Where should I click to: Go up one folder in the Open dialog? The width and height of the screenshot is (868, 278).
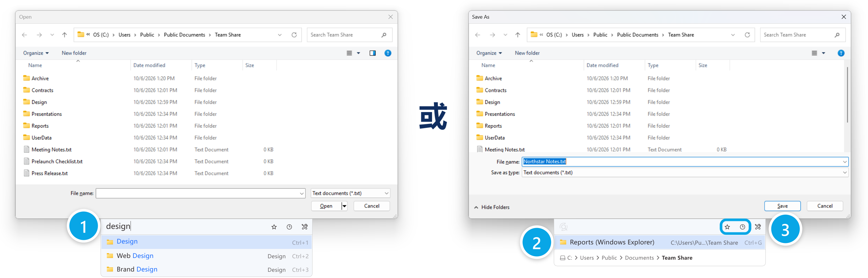[x=64, y=35]
